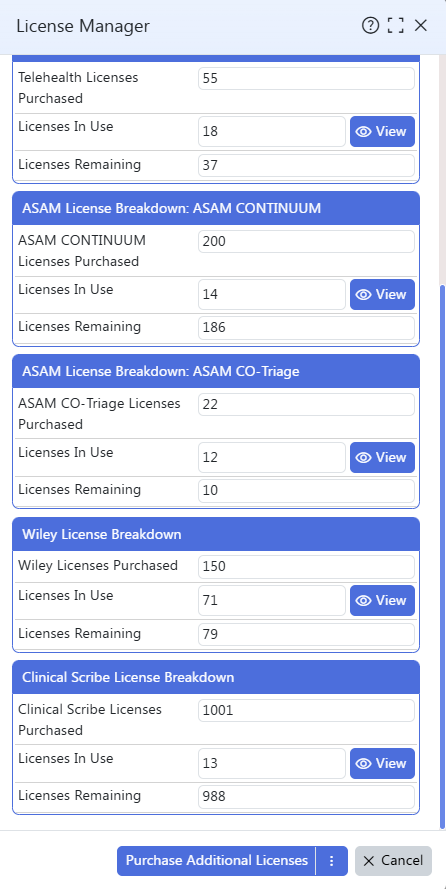Select ASAM CONTINUUM Licenses Remaining field 186
The width and height of the screenshot is (446, 889).
point(307,328)
